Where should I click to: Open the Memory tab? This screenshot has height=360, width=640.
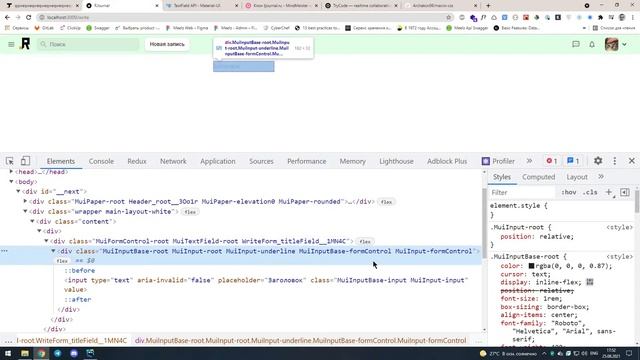(x=353, y=161)
